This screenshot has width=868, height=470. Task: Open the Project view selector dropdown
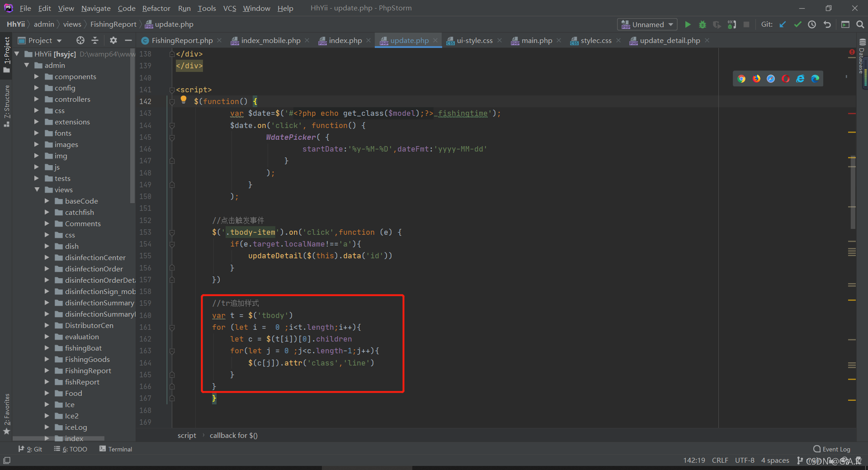click(40, 40)
